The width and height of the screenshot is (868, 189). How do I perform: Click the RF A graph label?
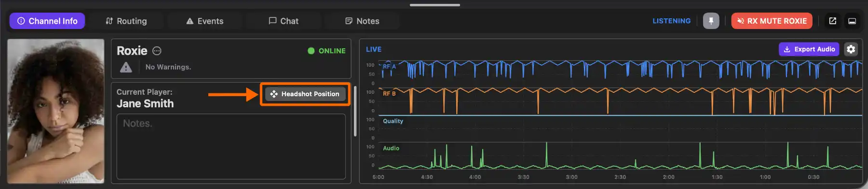pos(389,67)
